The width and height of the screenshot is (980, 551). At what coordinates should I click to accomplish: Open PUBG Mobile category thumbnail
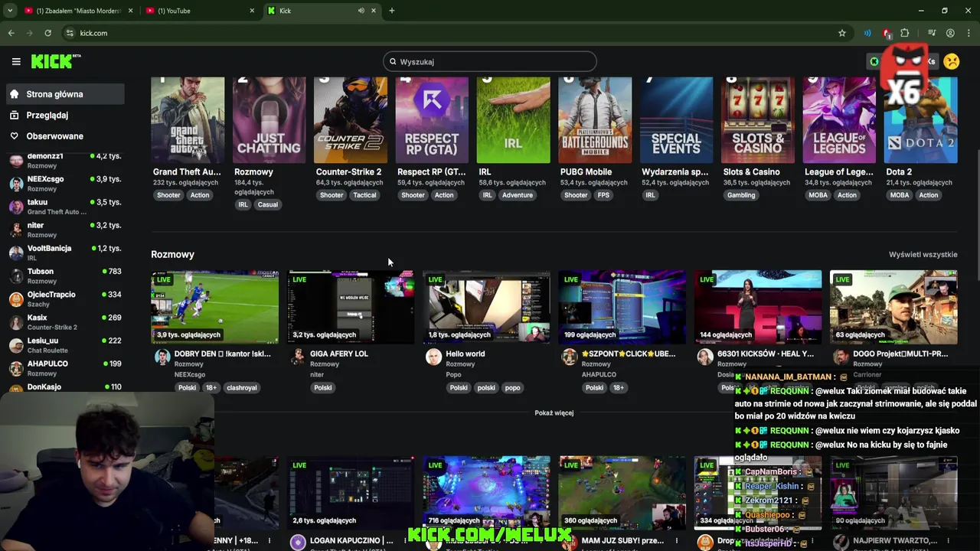pos(595,120)
